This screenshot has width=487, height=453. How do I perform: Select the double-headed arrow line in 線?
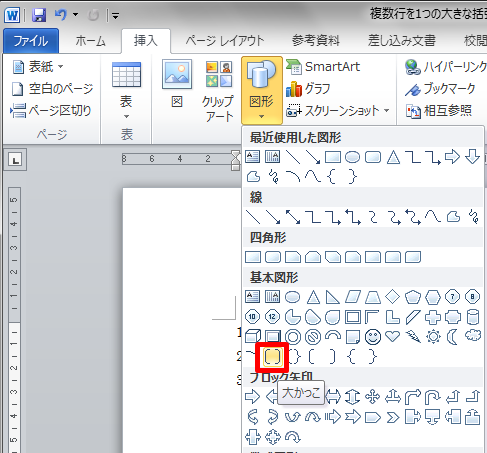(x=293, y=217)
